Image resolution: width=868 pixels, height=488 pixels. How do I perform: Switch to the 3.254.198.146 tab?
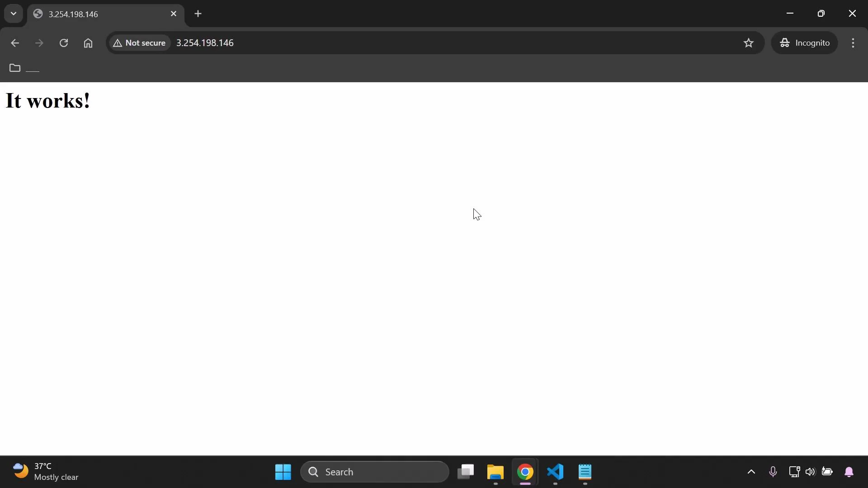pos(90,14)
